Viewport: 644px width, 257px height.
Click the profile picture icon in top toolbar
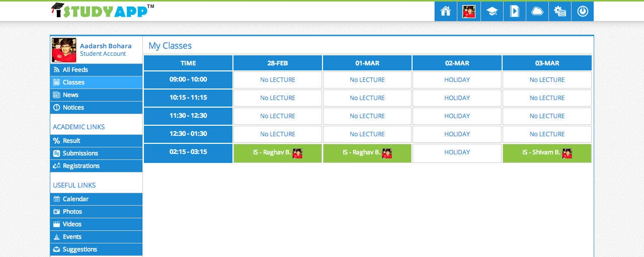[x=469, y=11]
